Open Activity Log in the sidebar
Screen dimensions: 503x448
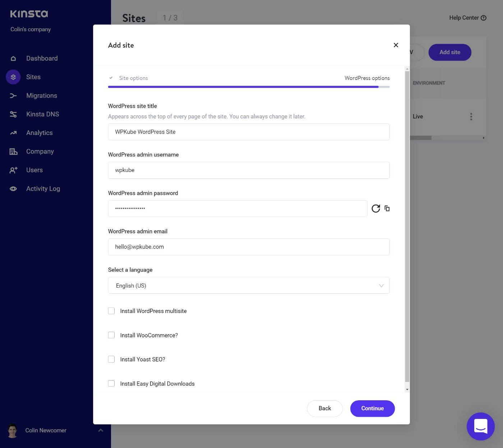(43, 189)
